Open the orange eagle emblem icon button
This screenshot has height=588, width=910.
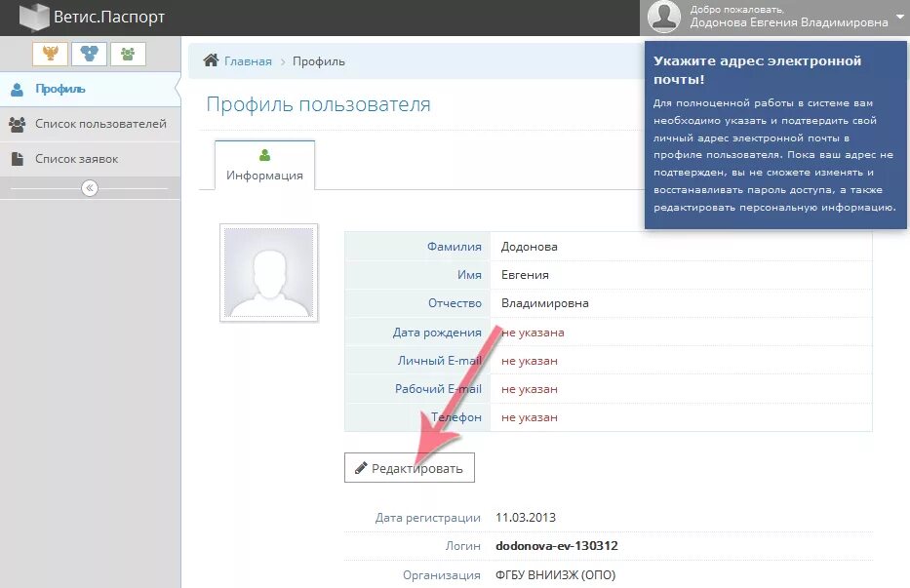51,54
